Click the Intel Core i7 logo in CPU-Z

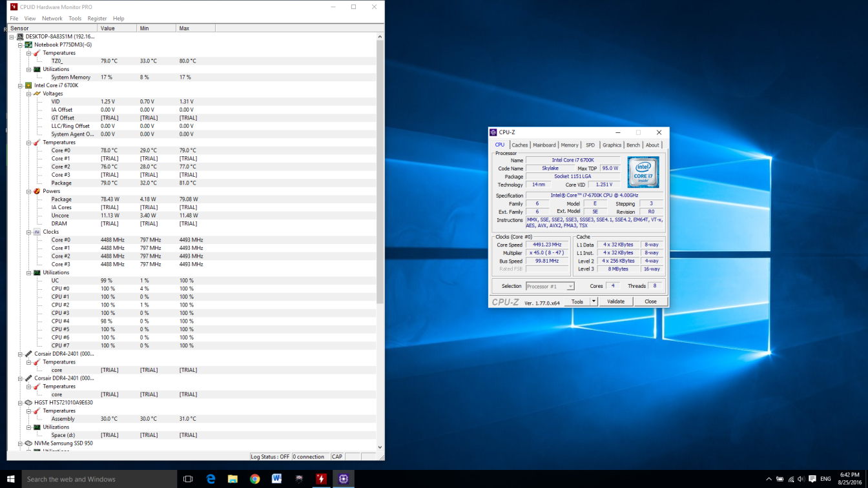[x=643, y=172]
